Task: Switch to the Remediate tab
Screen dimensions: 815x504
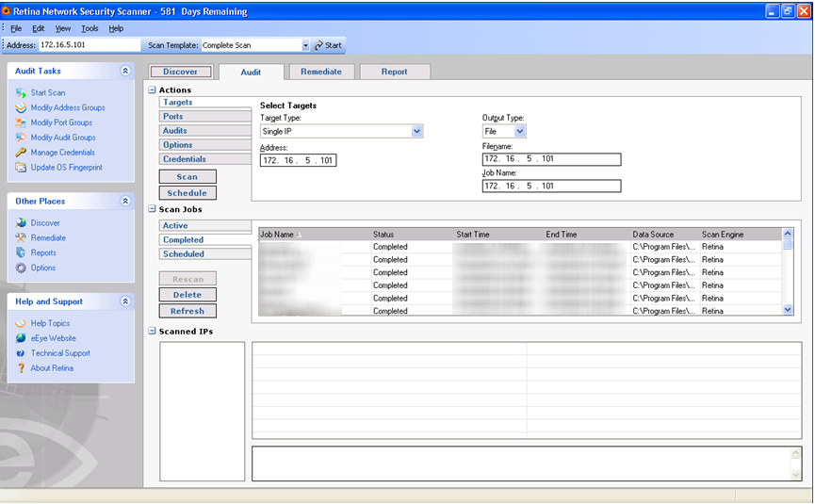Action: click(321, 72)
